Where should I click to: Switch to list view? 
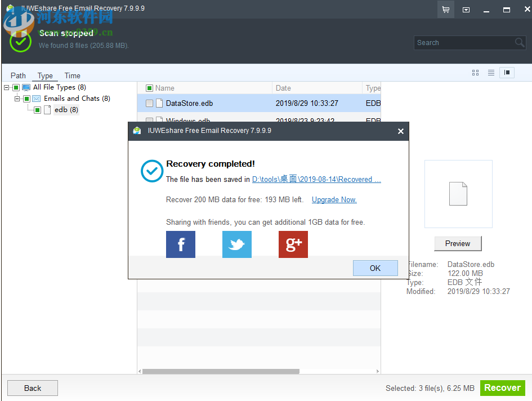pyautogui.click(x=491, y=73)
